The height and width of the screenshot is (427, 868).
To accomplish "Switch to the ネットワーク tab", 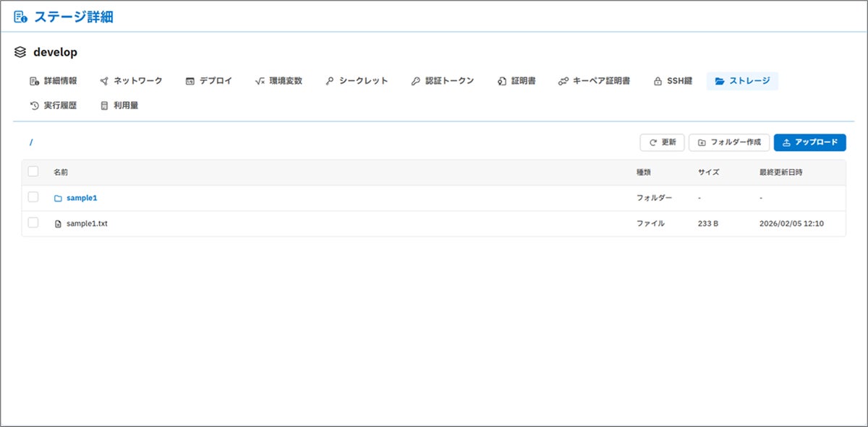I will coord(131,81).
